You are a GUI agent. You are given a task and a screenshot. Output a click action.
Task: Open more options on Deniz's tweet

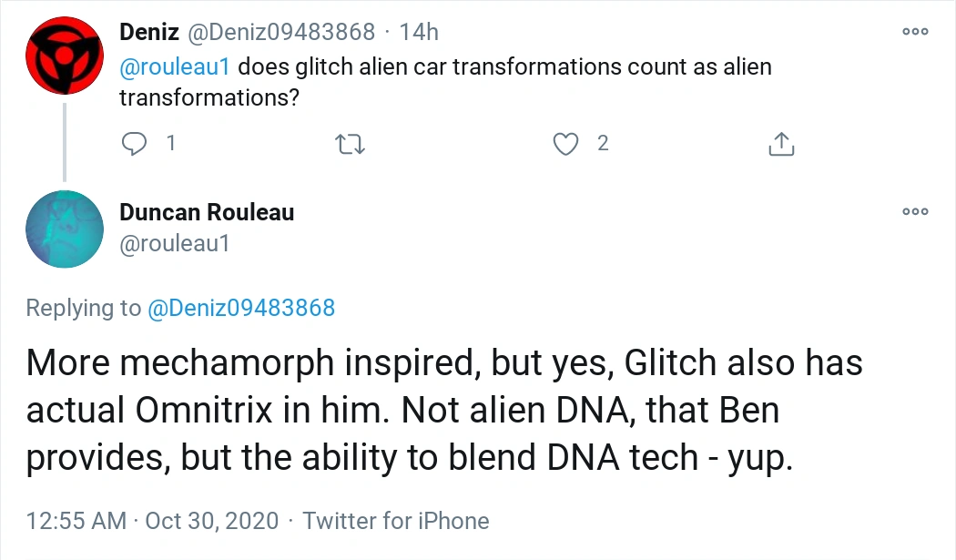(914, 32)
